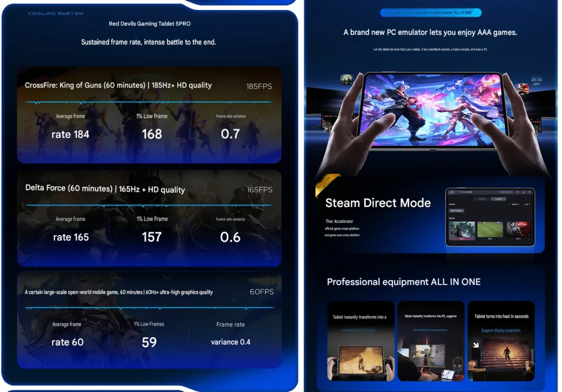Click the red game icon right of the tablet
Viewport: 562px width, 392px height.
tap(523, 88)
